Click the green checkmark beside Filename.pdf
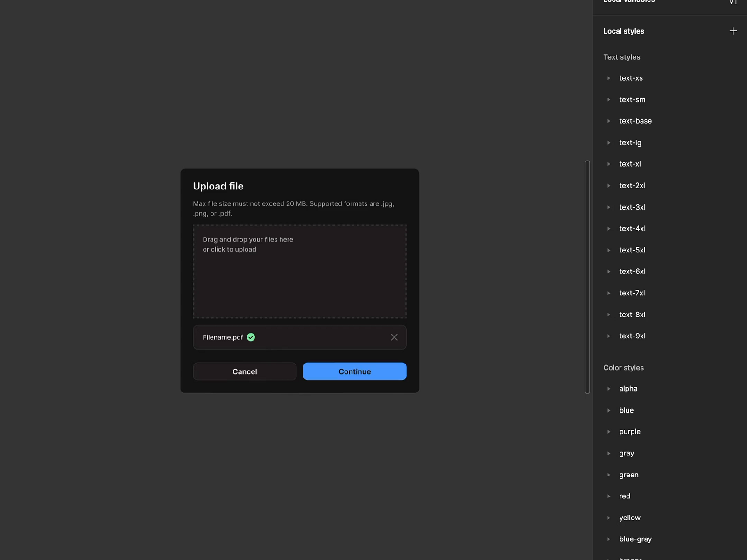 pyautogui.click(x=251, y=337)
